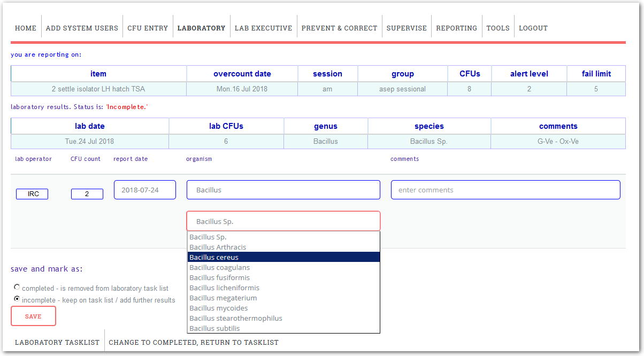644x356 pixels.
Task: Open the HOME menu item
Action: point(26,28)
